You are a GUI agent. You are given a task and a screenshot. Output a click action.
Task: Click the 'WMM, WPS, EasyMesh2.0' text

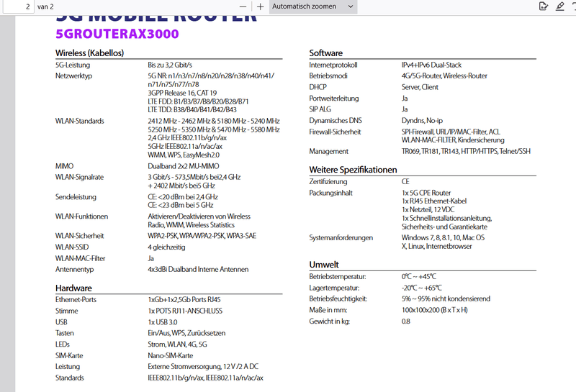[184, 155]
